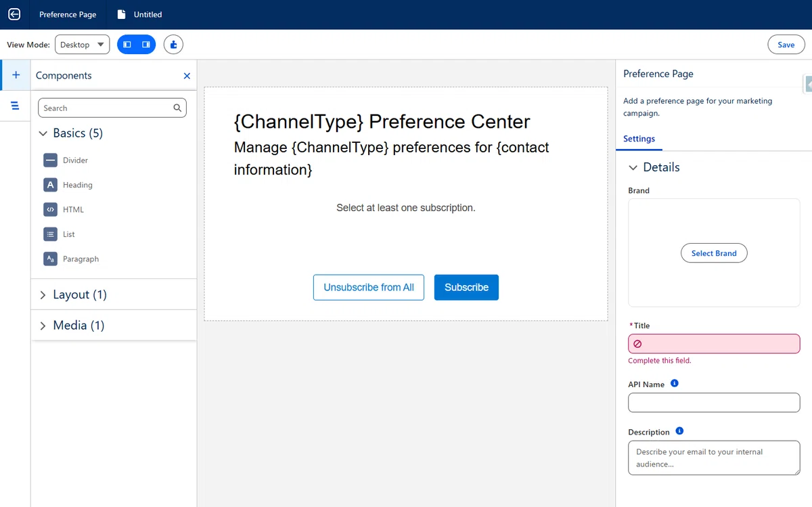This screenshot has width=812, height=507.
Task: Click the search magnifier icon
Action: tap(177, 108)
